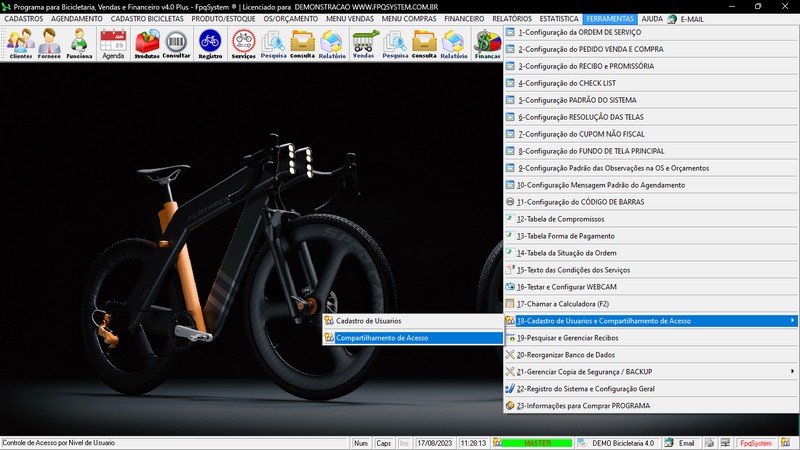800x450 pixels.
Task: Select Gerenciar Copia de Segurança / BACKUP
Action: tap(583, 372)
